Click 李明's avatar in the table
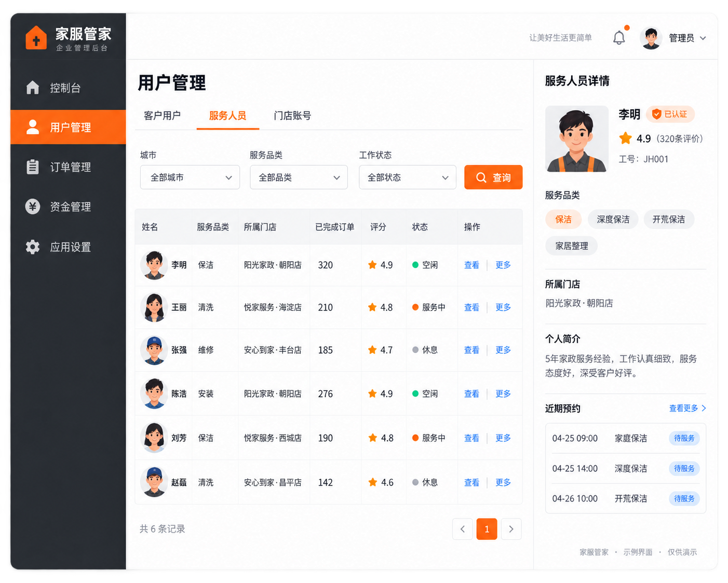Image resolution: width=728 pixels, height=583 pixels. point(154,265)
